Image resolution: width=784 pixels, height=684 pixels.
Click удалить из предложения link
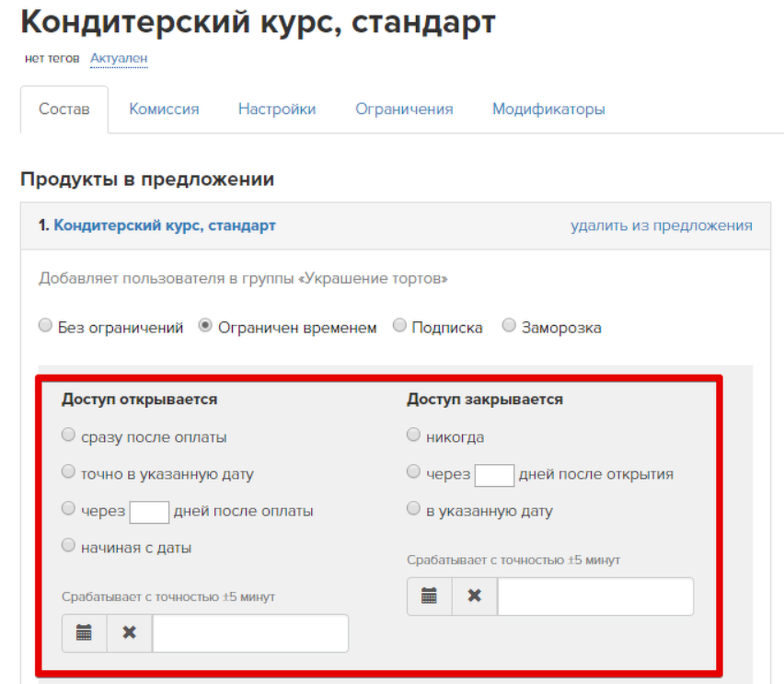pyautogui.click(x=662, y=226)
